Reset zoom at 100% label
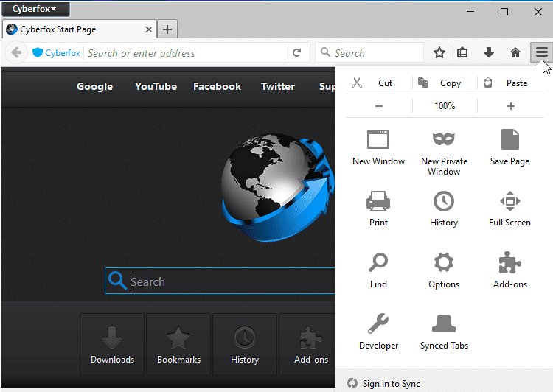This screenshot has width=553, height=392. pyautogui.click(x=445, y=106)
